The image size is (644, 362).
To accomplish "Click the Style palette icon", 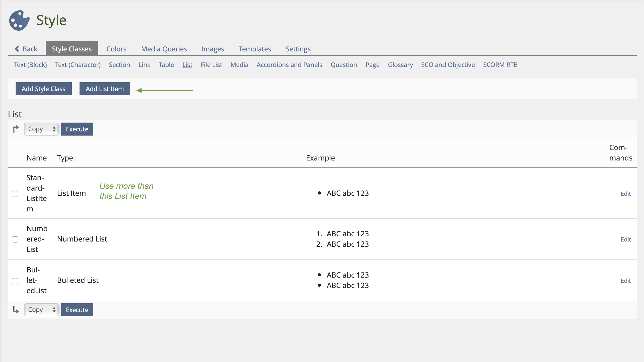I will [19, 21].
